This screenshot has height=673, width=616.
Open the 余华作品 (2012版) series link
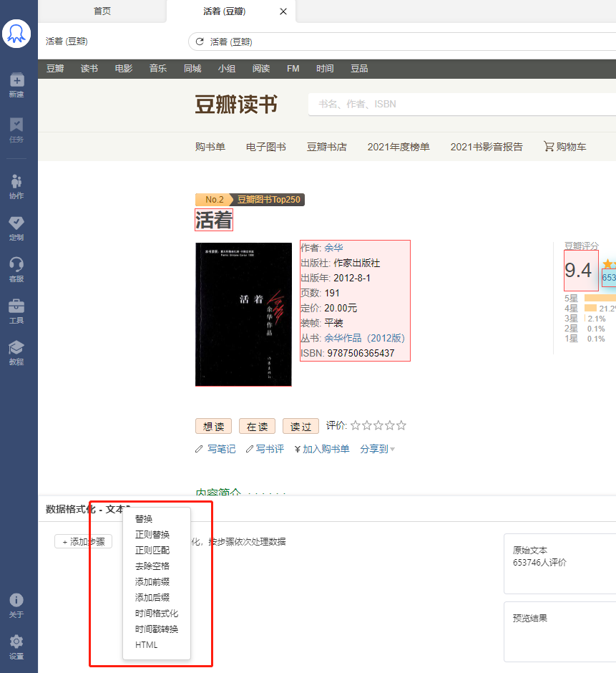(364, 338)
